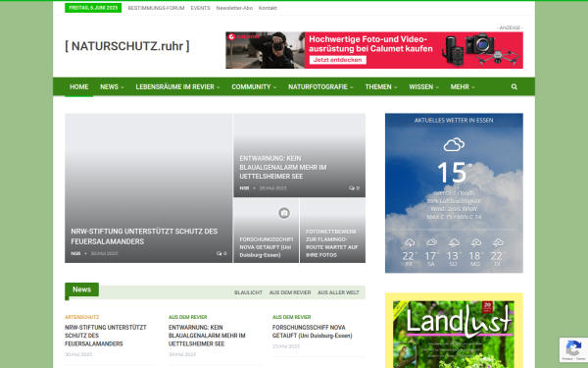588x368 pixels.
Task: Click the green News section heading
Action: click(x=81, y=289)
